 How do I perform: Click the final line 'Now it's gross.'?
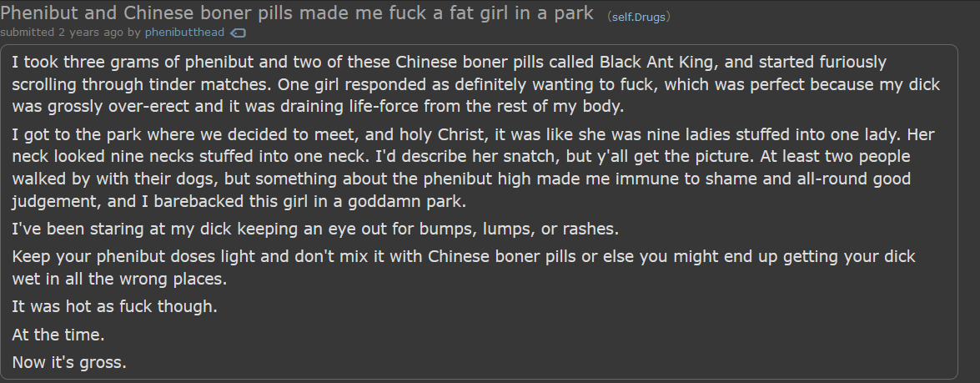point(69,362)
